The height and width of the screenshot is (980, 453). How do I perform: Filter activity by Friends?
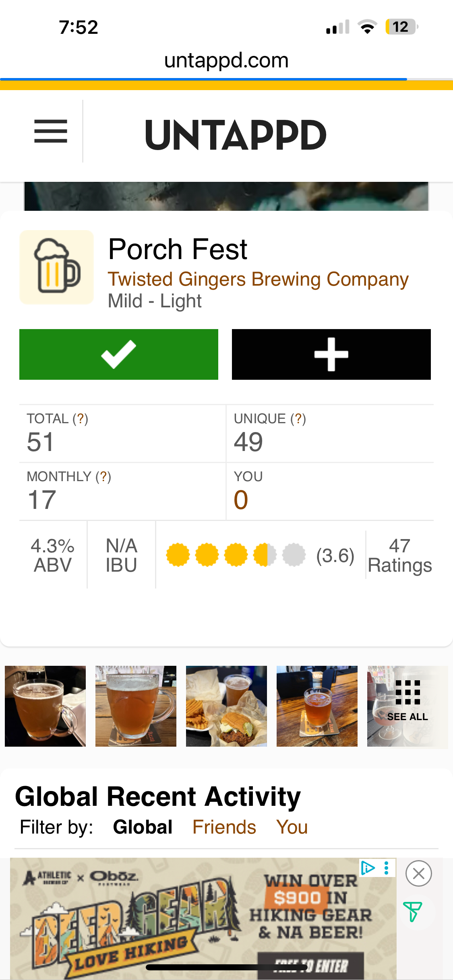point(224,828)
